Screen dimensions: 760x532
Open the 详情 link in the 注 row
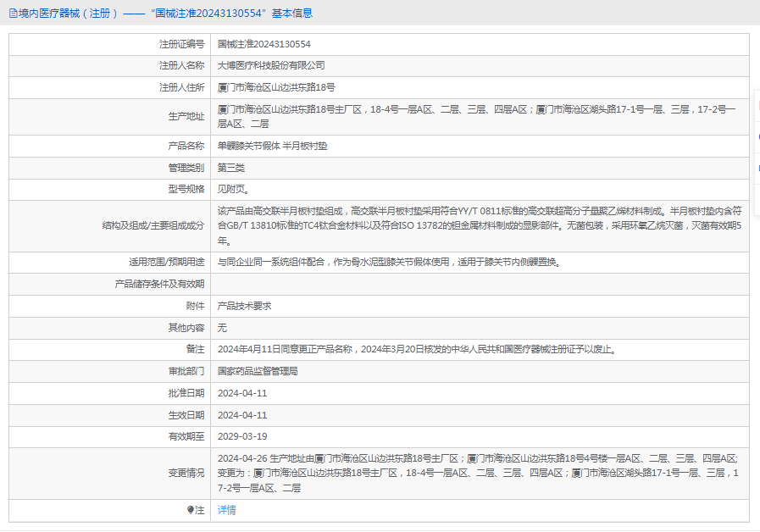click(226, 510)
